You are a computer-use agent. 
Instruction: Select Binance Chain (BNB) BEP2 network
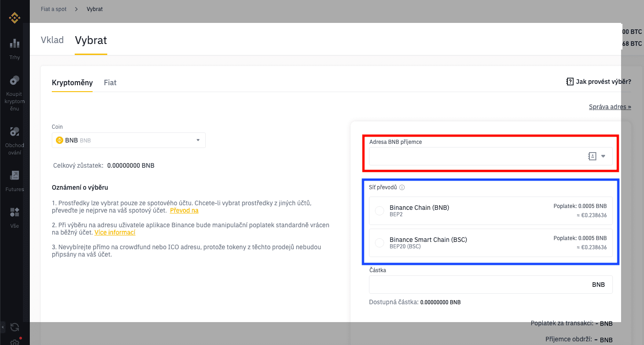coord(490,211)
